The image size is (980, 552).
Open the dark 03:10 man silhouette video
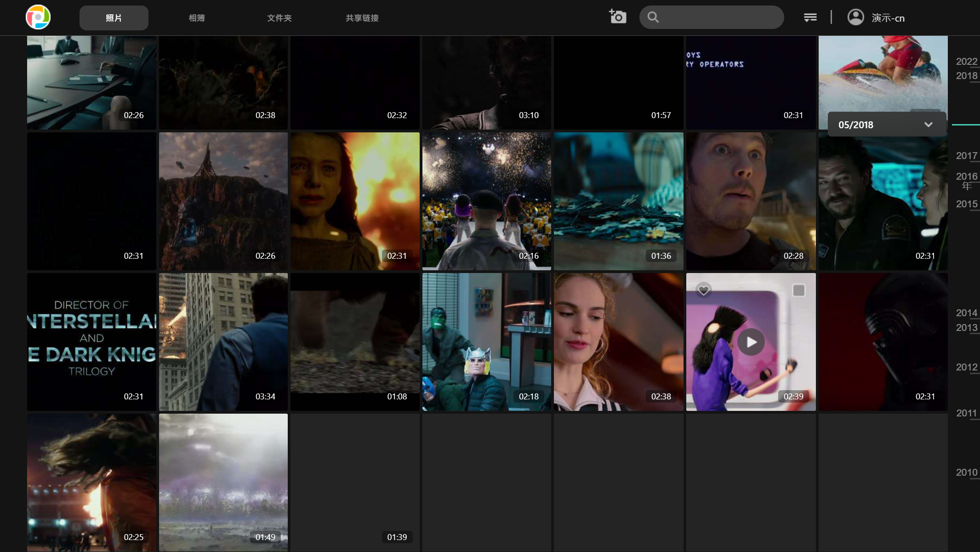[x=487, y=83]
